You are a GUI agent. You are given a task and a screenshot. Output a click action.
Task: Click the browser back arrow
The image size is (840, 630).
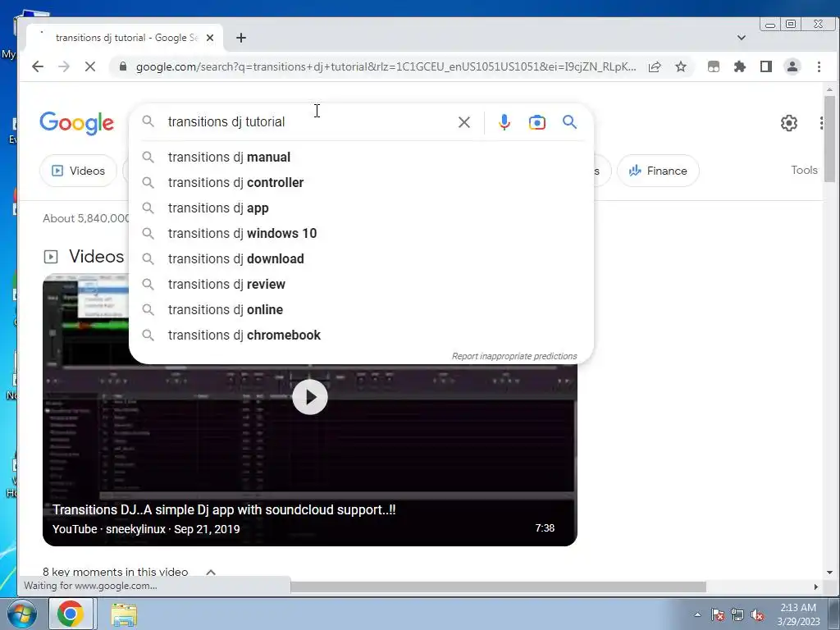click(x=38, y=66)
